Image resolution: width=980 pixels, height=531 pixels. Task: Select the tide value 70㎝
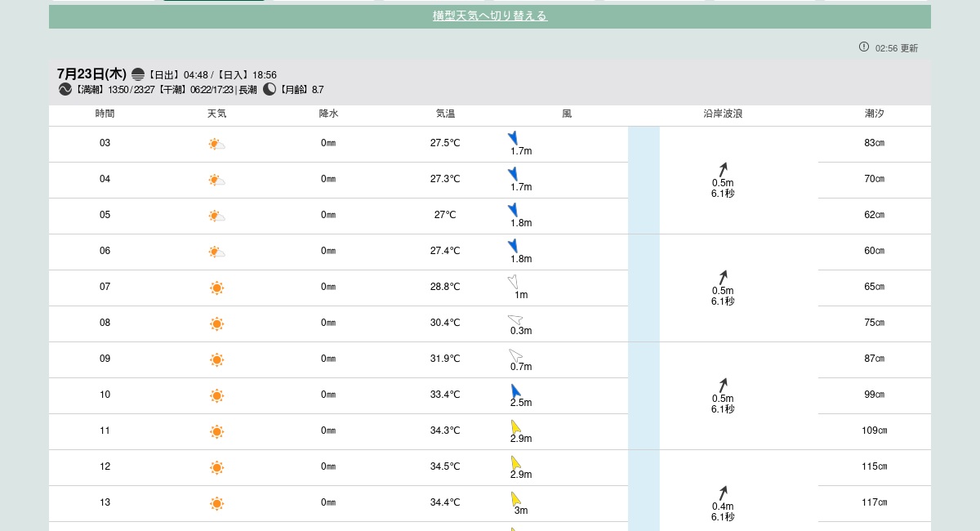[x=874, y=179]
